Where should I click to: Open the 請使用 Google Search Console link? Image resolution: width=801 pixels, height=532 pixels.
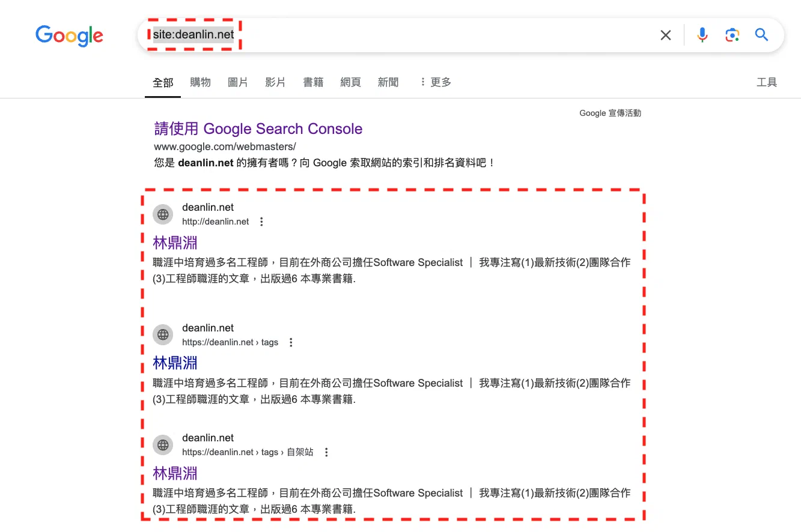258,128
